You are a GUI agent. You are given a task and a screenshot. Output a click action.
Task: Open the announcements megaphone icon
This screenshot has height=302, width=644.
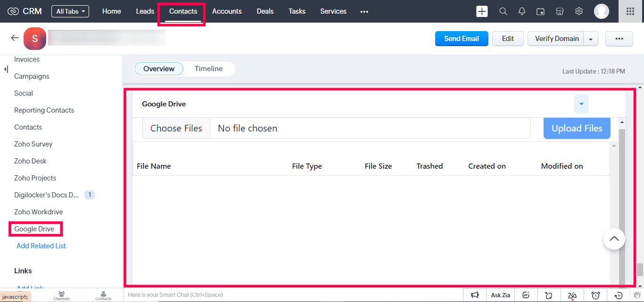pyautogui.click(x=475, y=295)
